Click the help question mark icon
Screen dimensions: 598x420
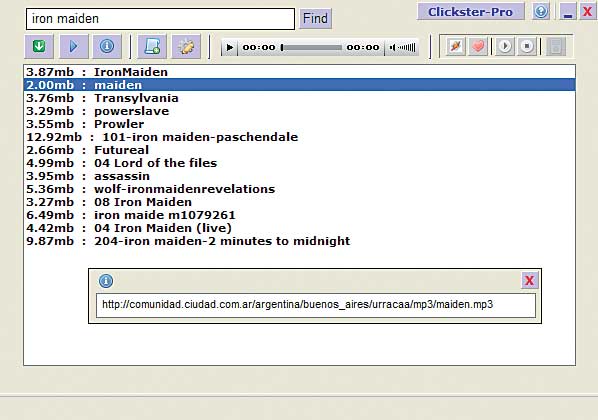(x=541, y=11)
